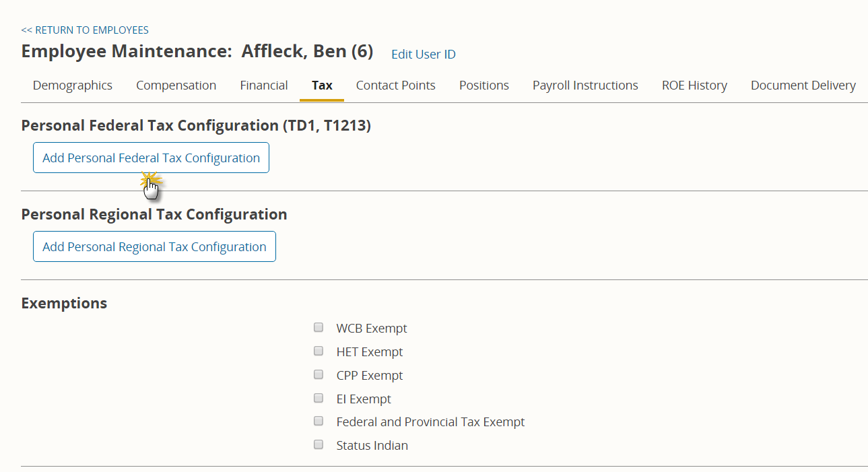Screen dimensions: 868x472
Task: Click the Personal Regional Tax Configuration heading
Action: [x=154, y=214]
